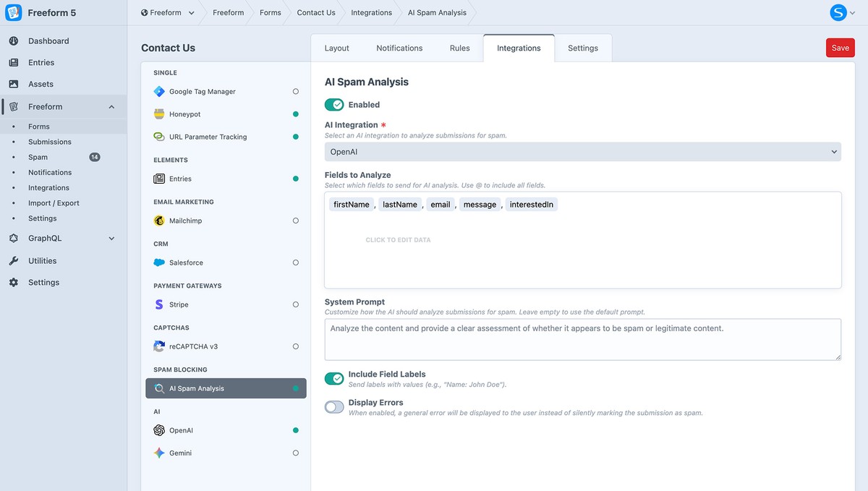Click the URL Parameter Tracking link icon
Viewport: 868px width, 491px height.
[159, 137]
